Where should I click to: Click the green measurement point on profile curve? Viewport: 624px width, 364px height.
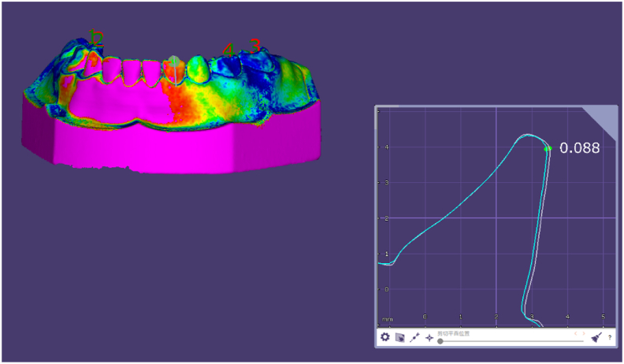(548, 149)
